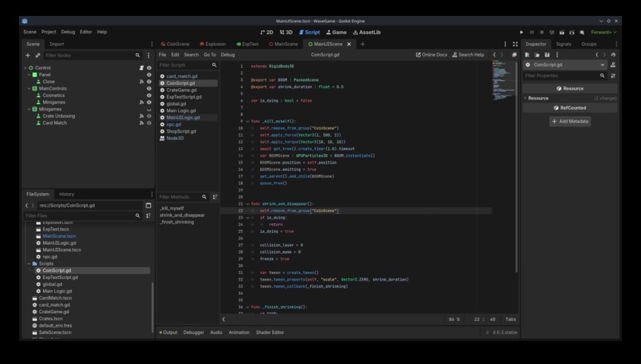Screen dimensions: 641x364
Task: Toggle visibility of Control node
Action: tap(150, 68)
